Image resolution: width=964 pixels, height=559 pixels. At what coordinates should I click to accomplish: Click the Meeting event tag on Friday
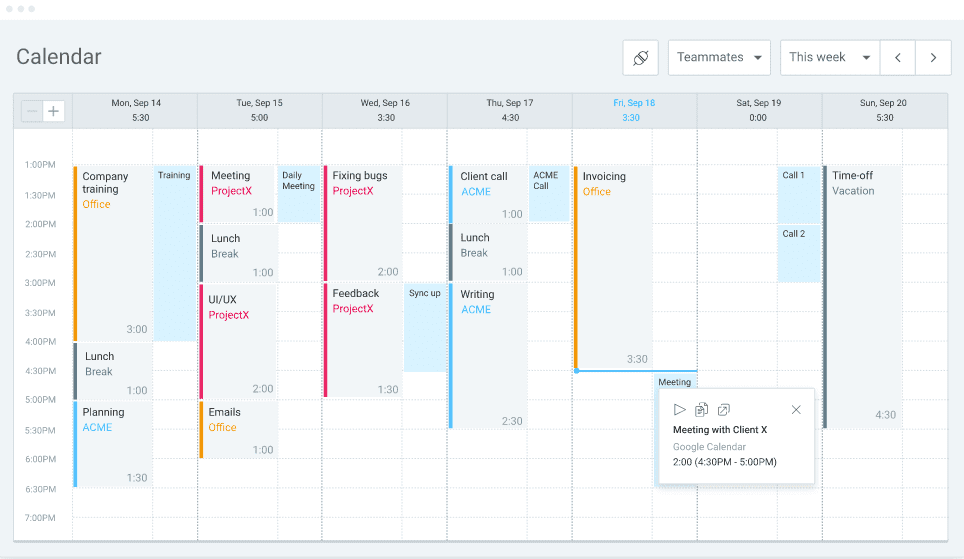coord(674,381)
